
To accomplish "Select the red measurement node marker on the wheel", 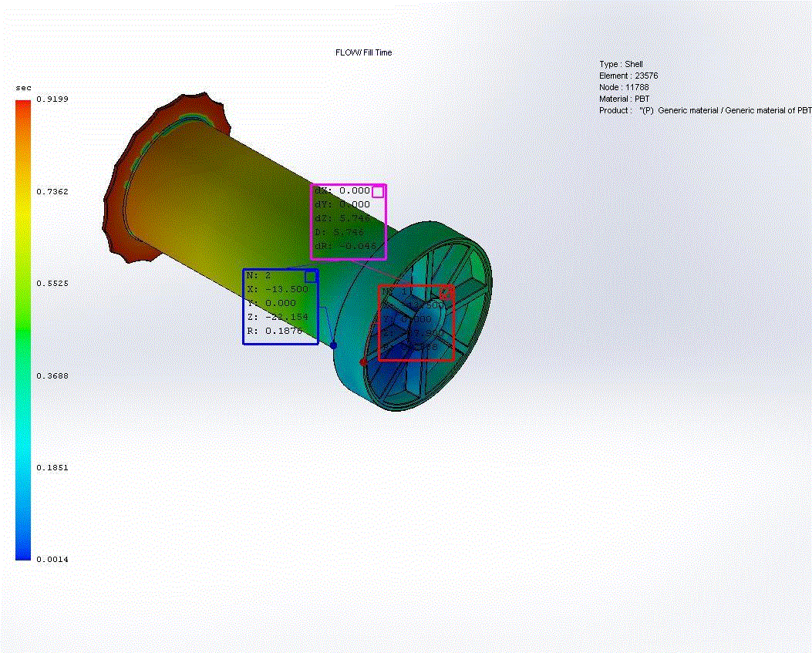I will point(363,362).
